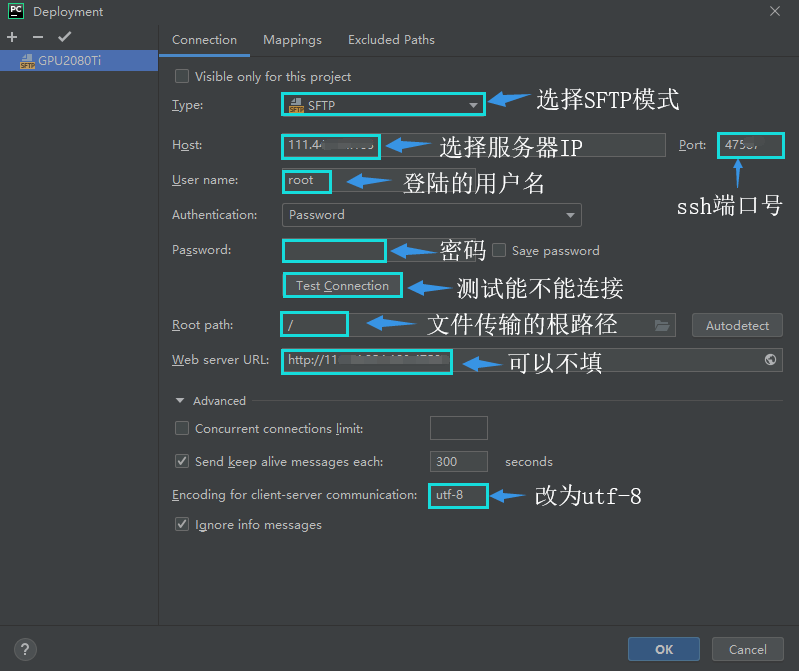
Task: Enable Visible only for this project
Action: [x=182, y=76]
